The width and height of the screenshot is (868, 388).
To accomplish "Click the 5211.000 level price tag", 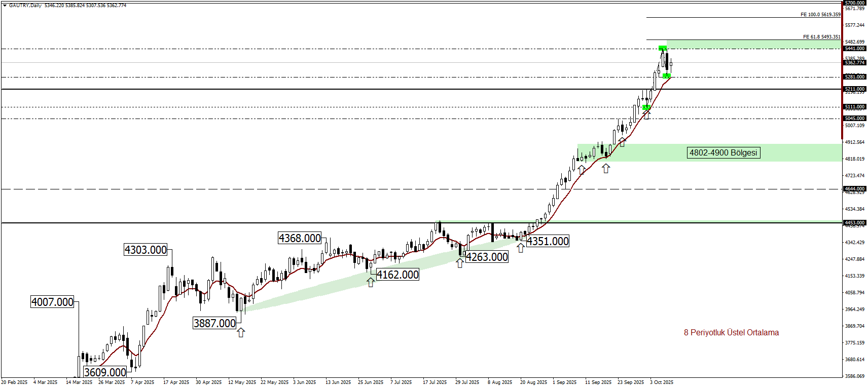I will coord(855,89).
